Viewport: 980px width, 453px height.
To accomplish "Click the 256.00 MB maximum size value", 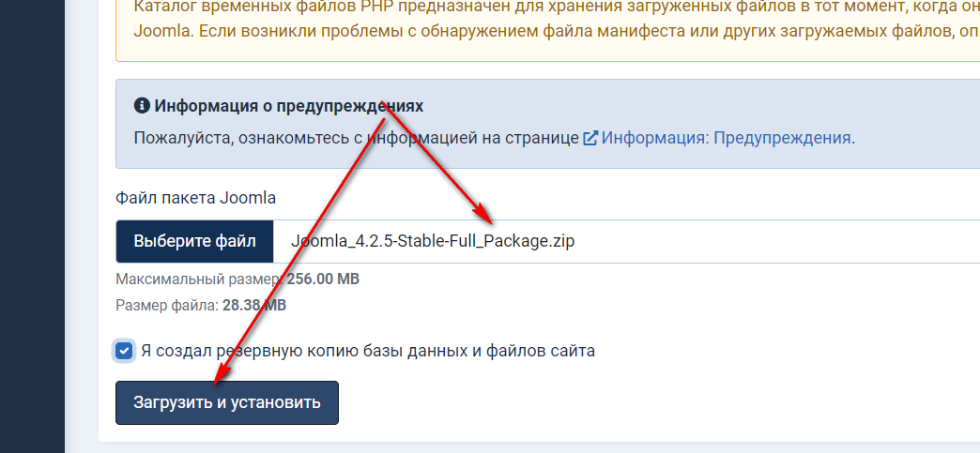I will (x=323, y=279).
